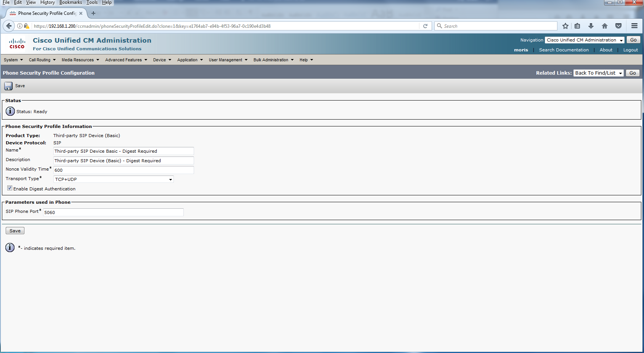The width and height of the screenshot is (644, 353).
Task: Open the Navigation dropdown
Action: [585, 40]
